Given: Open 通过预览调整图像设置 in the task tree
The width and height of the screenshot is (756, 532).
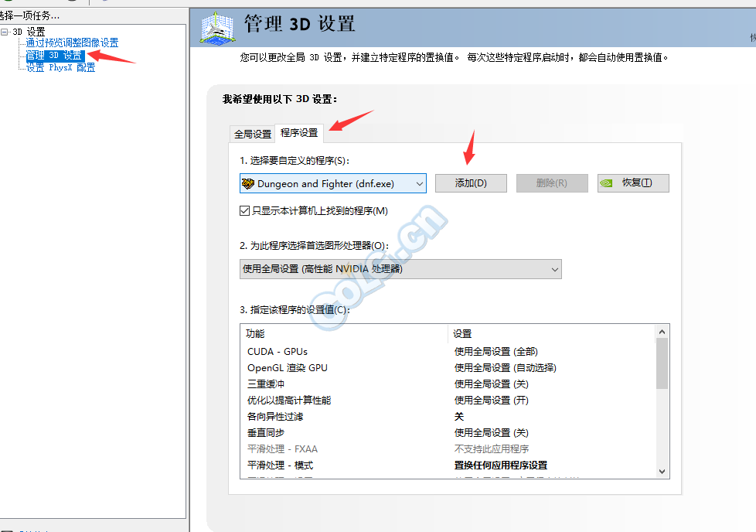Looking at the screenshot, I should coord(72,43).
